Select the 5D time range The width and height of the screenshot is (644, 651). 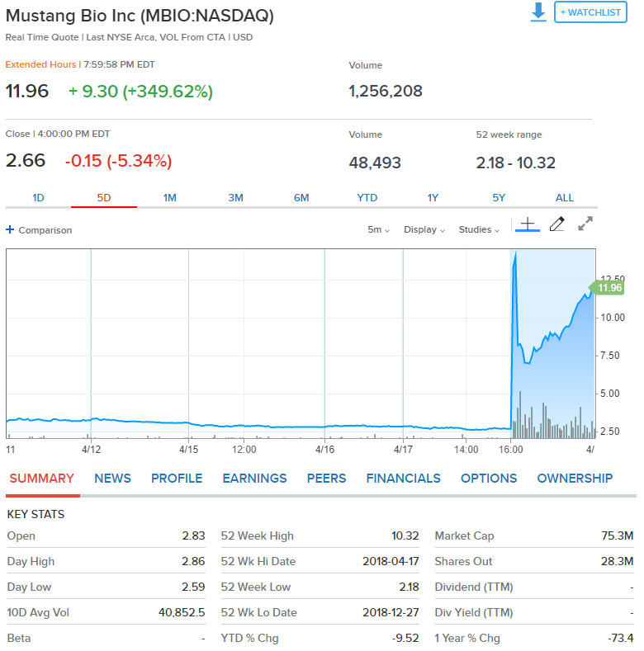[104, 198]
